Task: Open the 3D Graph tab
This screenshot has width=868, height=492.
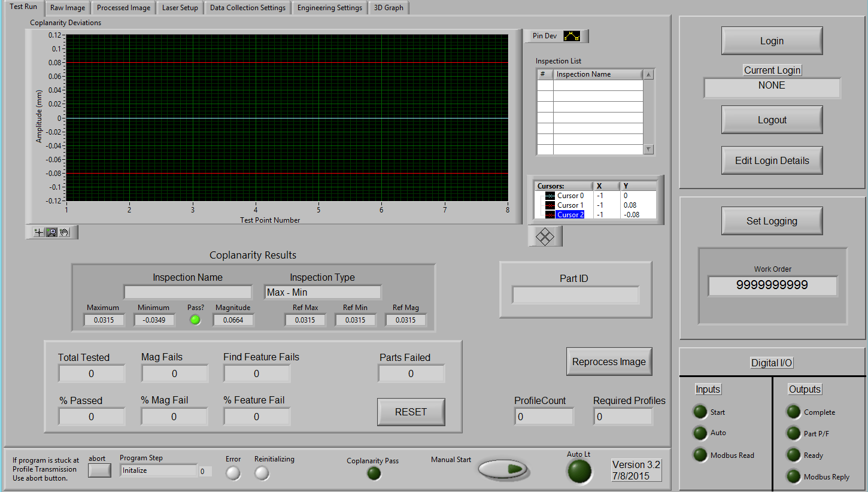Action: (x=389, y=8)
